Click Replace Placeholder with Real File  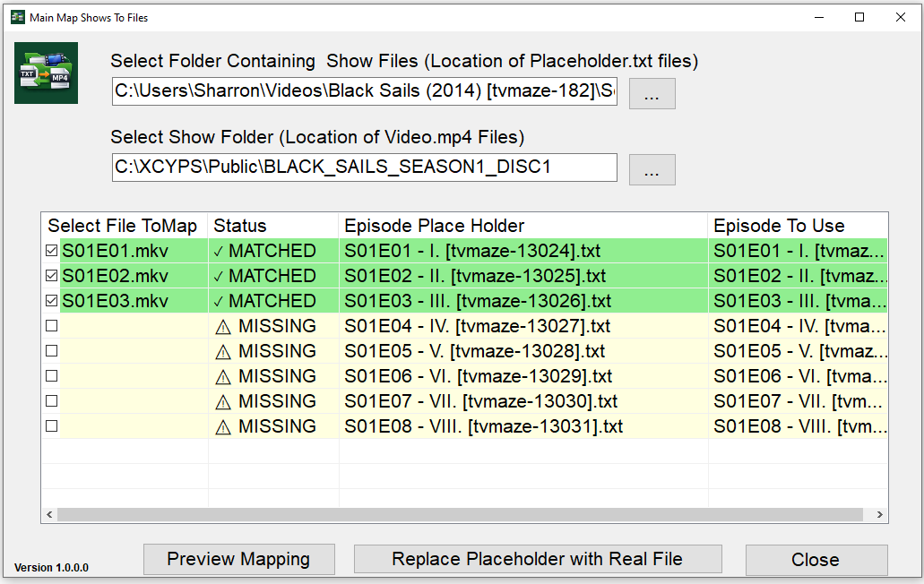(537, 560)
